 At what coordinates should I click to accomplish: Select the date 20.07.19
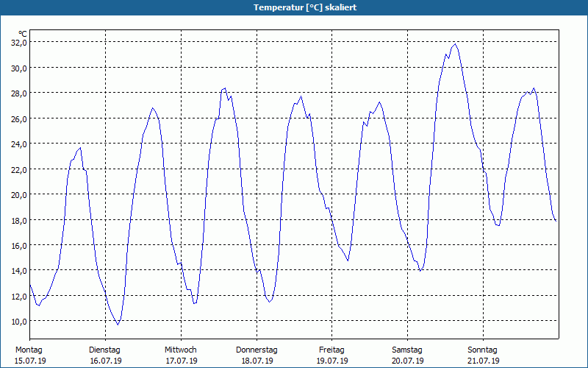pos(408,361)
